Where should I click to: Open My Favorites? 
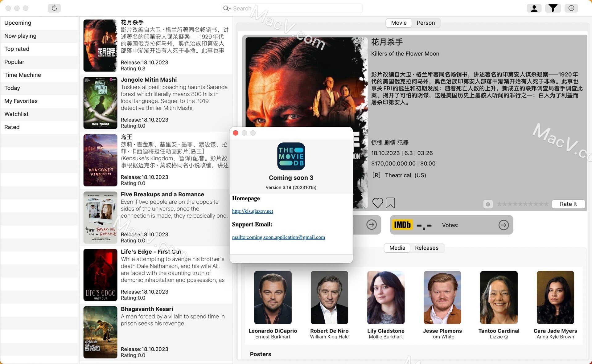pyautogui.click(x=39, y=101)
